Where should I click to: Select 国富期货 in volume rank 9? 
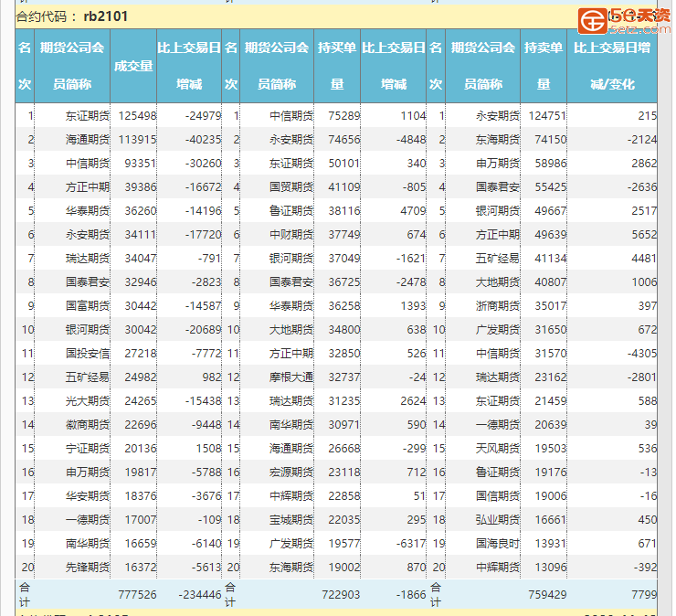tap(88, 305)
